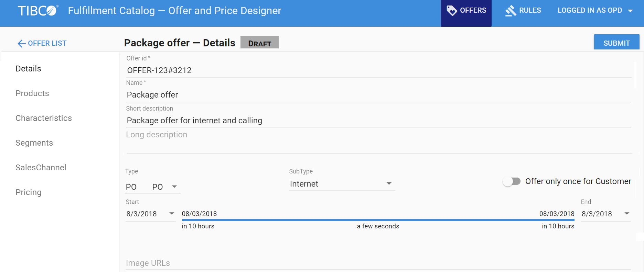Expand the SubType Internet dropdown

tap(389, 184)
